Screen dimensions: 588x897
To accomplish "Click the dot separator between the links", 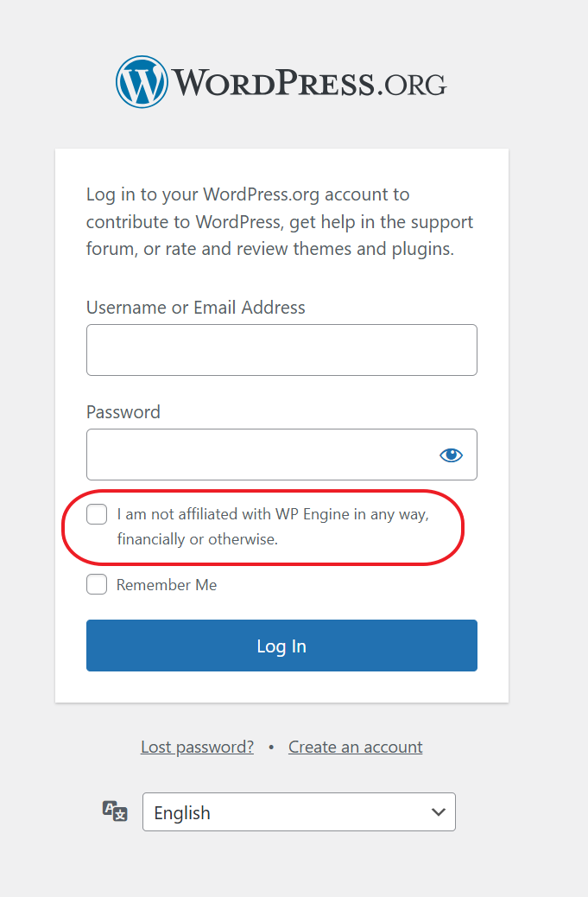I will pyautogui.click(x=271, y=747).
